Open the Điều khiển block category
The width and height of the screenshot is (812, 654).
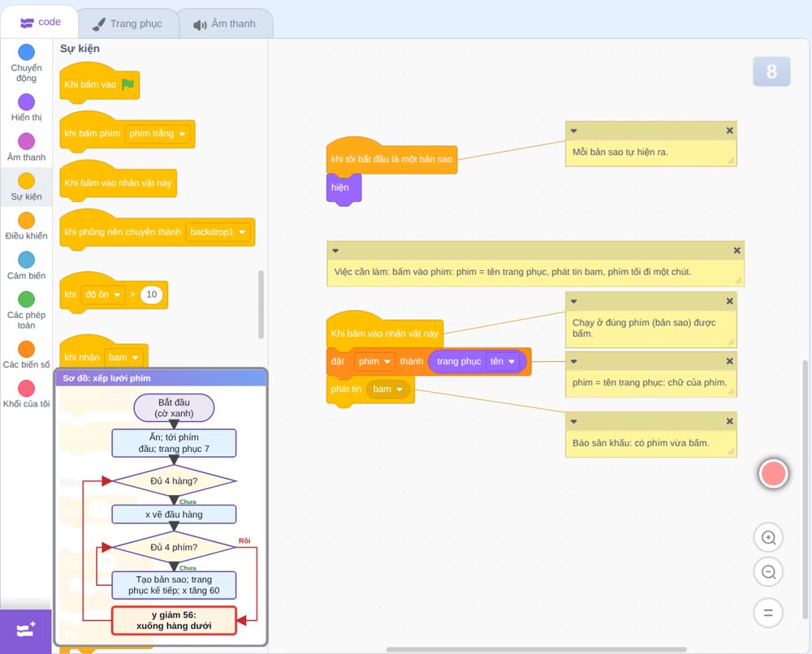27,226
